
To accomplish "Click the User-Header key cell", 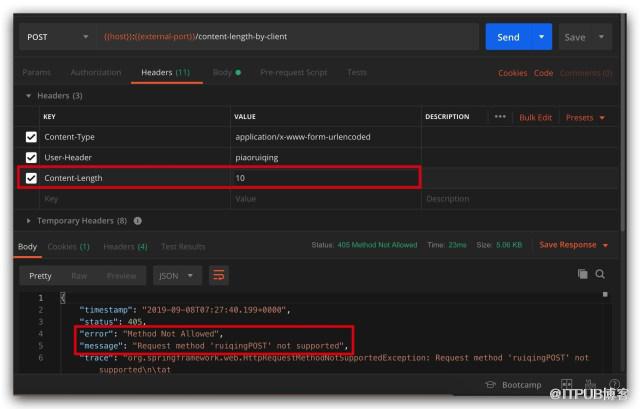I will coord(135,158).
